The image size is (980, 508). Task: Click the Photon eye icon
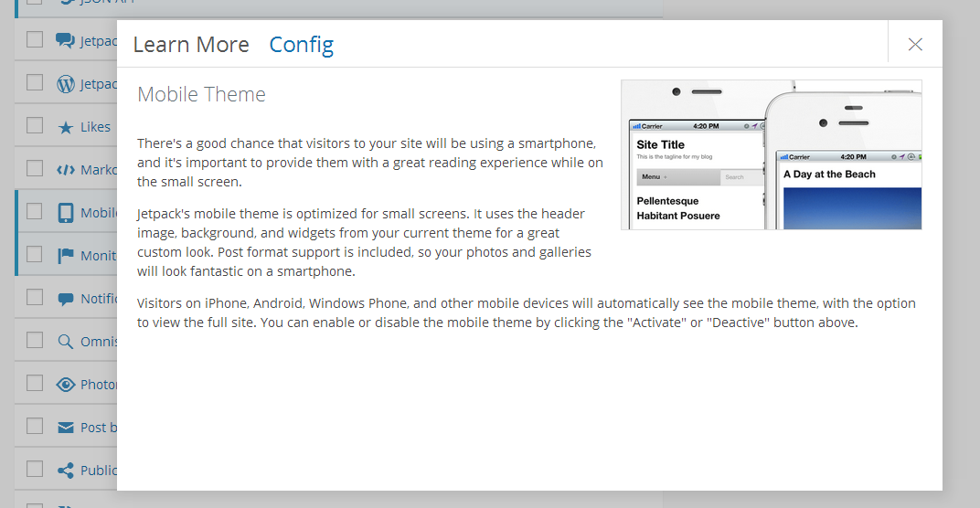pos(65,385)
